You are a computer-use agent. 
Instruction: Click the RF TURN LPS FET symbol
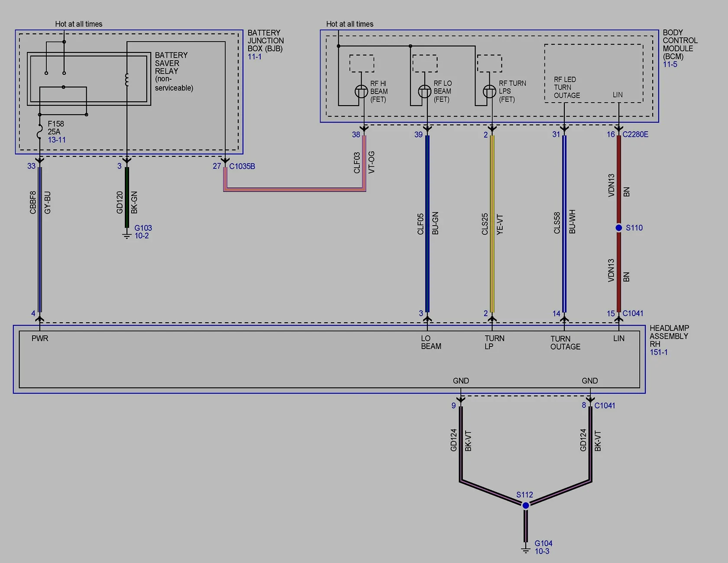489,91
